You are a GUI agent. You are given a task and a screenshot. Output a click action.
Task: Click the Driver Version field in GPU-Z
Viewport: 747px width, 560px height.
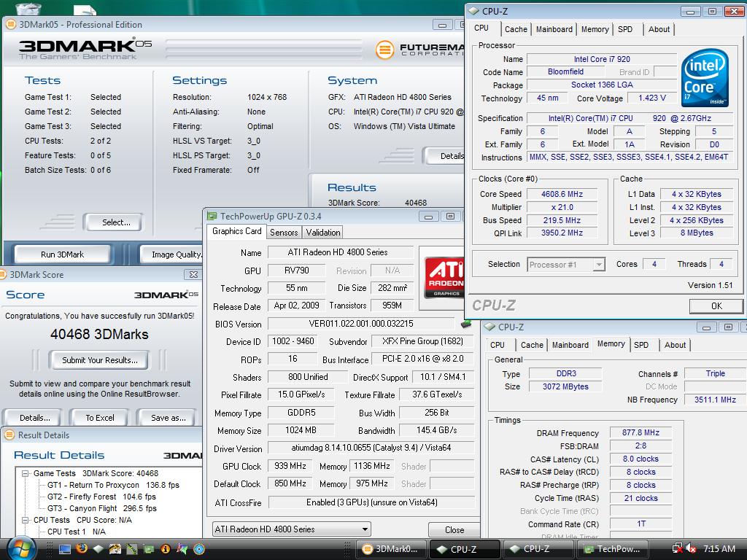pos(371,448)
